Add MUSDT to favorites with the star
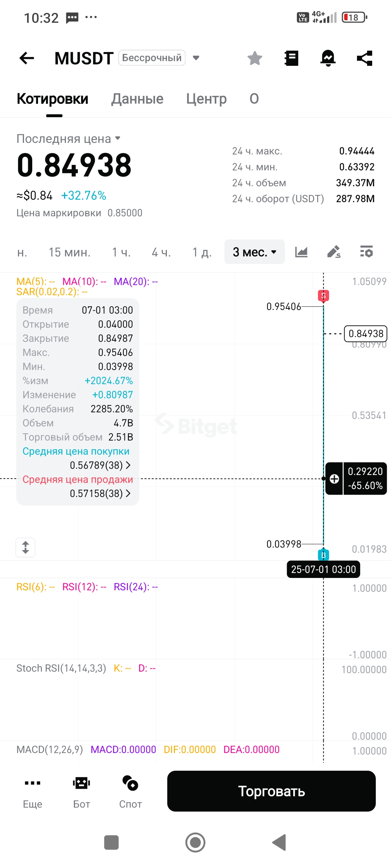391x868 pixels. [x=255, y=58]
